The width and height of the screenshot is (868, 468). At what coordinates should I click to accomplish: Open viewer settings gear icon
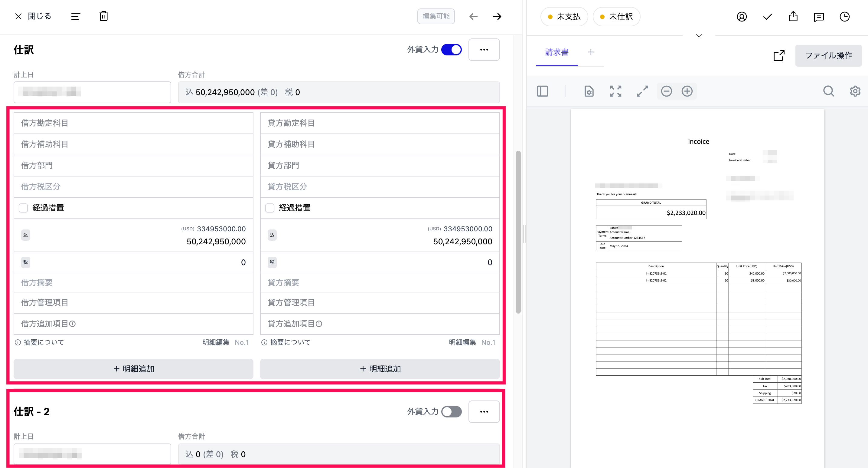[x=855, y=91]
